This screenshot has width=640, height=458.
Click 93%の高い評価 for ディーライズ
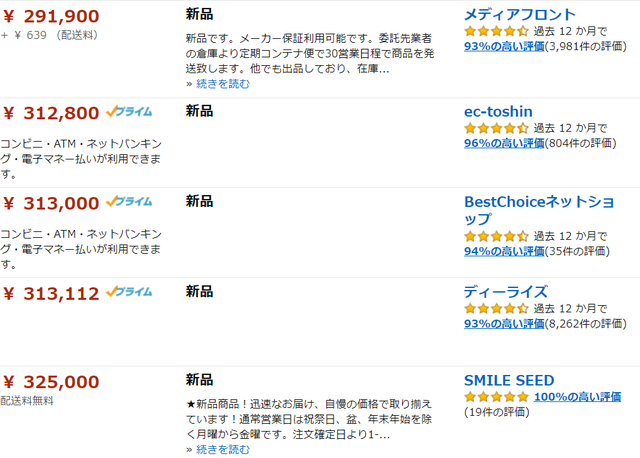click(504, 324)
